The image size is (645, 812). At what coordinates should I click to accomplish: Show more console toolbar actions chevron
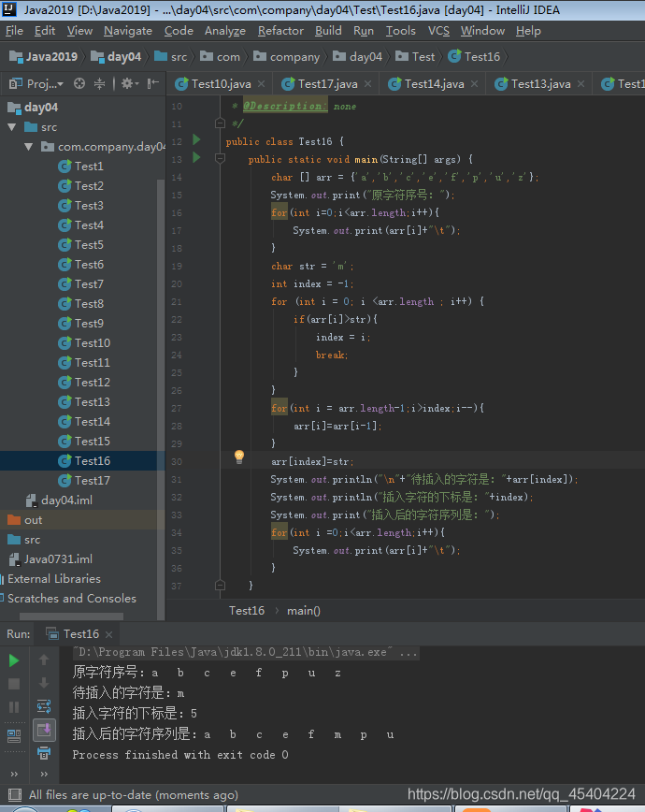point(44,775)
